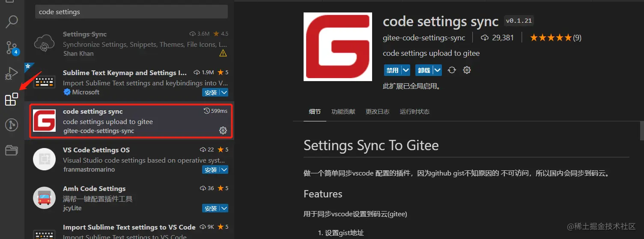Open install dropdown for Sublime Text Keymap
The image size is (644, 239).
[224, 93]
